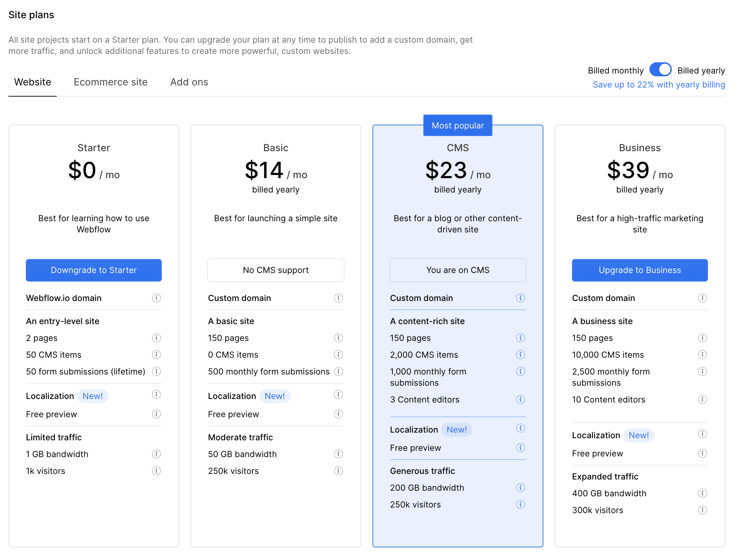
Task: Show info for 400 GB bandwidth
Action: tap(703, 493)
